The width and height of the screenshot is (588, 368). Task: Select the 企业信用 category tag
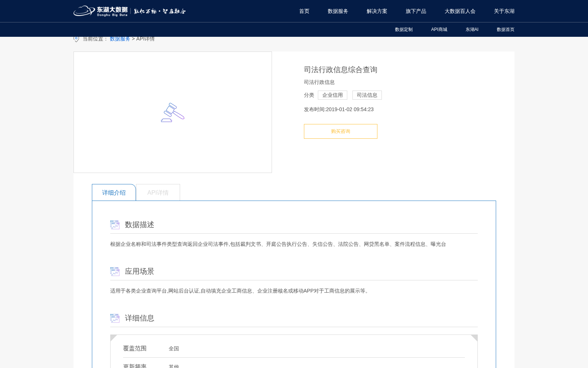pos(333,95)
